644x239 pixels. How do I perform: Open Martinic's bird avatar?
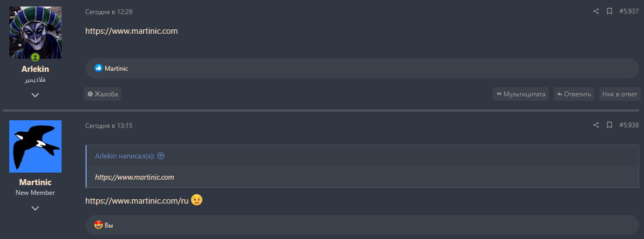coord(35,146)
